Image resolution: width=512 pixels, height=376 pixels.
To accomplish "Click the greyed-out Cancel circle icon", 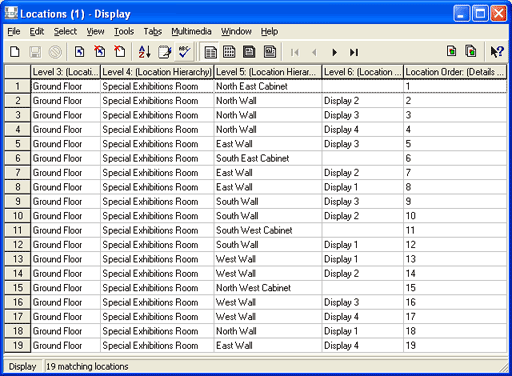I will point(55,52).
